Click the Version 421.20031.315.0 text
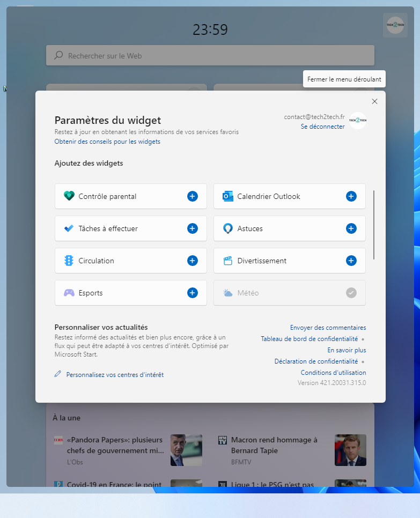The width and height of the screenshot is (420, 518). click(x=331, y=382)
